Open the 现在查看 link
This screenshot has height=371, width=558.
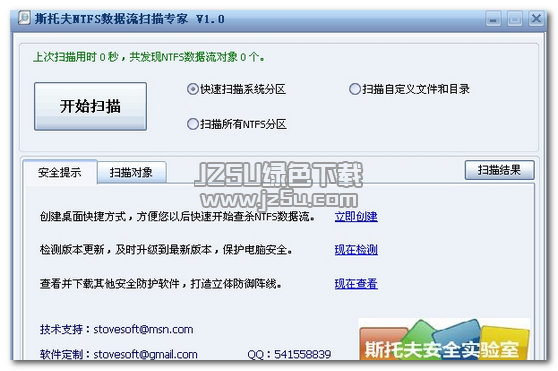tap(356, 283)
